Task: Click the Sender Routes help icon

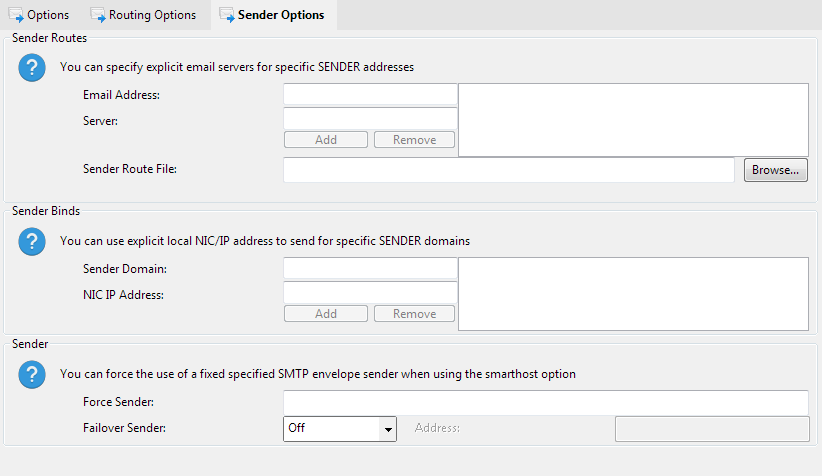Action: pos(33,68)
